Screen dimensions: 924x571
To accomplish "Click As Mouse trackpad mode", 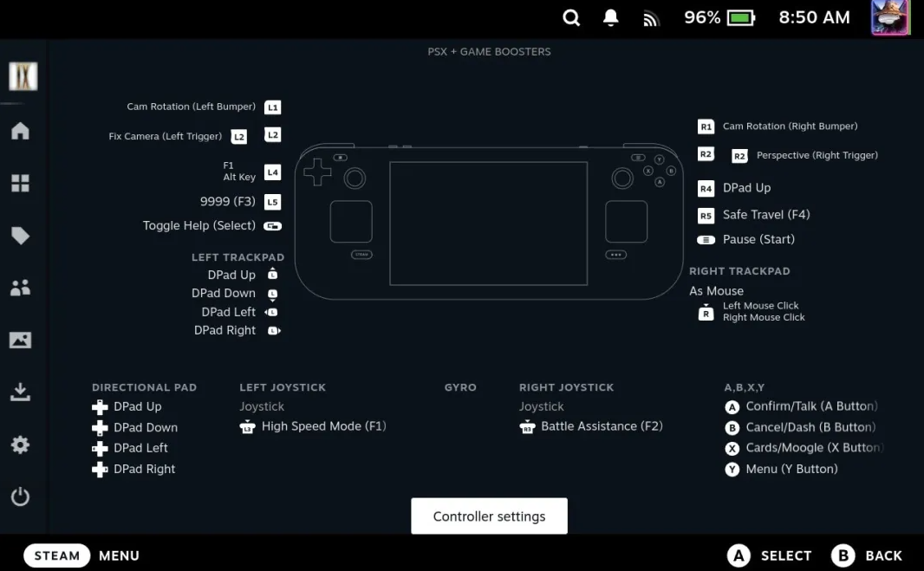I will point(717,291).
